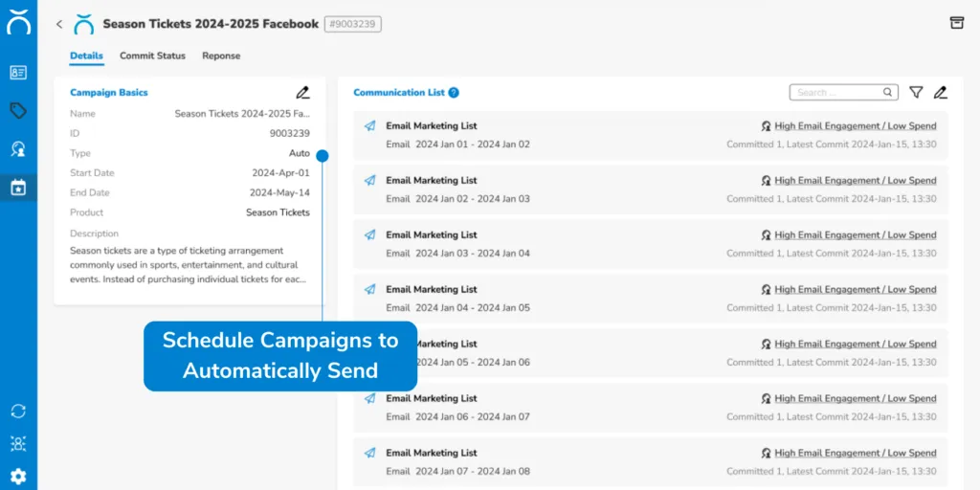980x490 pixels.
Task: Click send icon for Jan 07 email
Action: click(x=370, y=453)
